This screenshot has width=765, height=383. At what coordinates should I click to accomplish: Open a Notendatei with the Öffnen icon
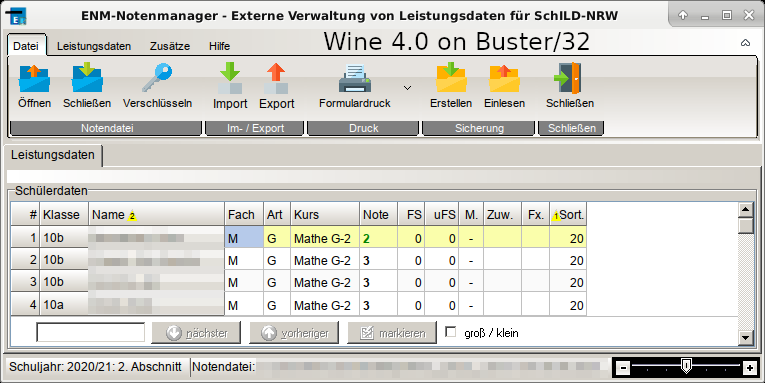34,78
